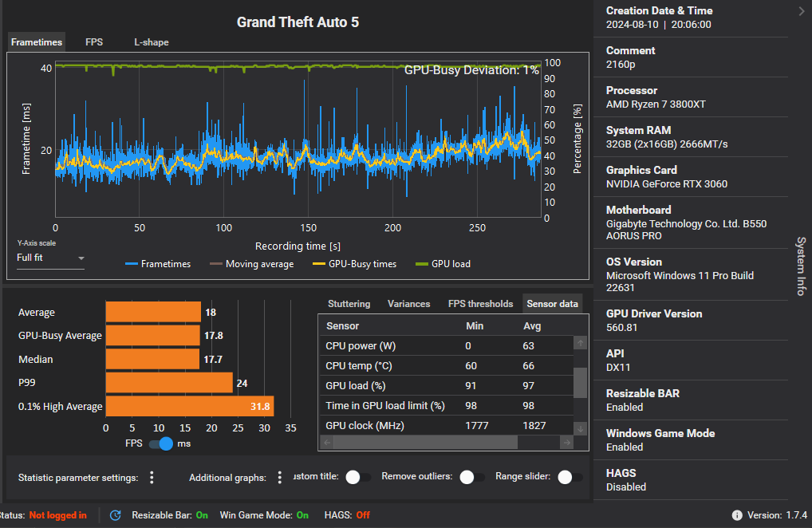Click the 0.1% High Average bar
Screen dimensions: 812x528
pos(190,406)
